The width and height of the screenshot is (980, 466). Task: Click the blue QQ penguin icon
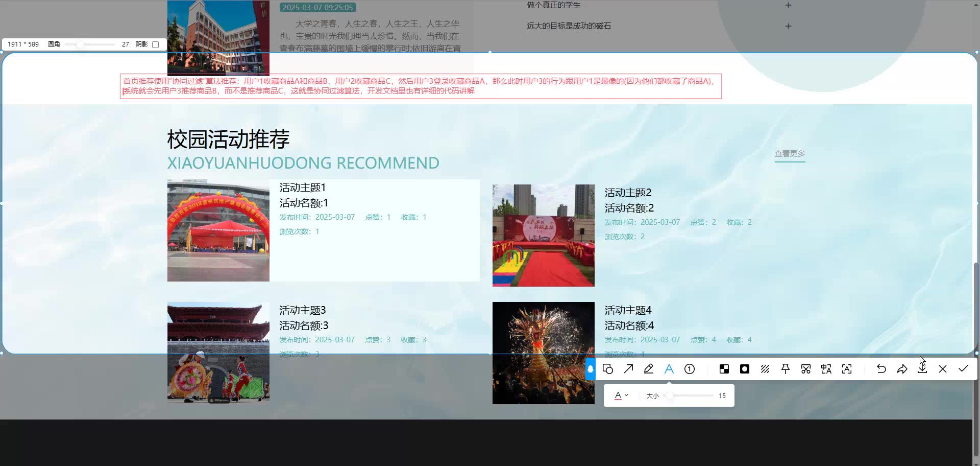(x=591, y=369)
